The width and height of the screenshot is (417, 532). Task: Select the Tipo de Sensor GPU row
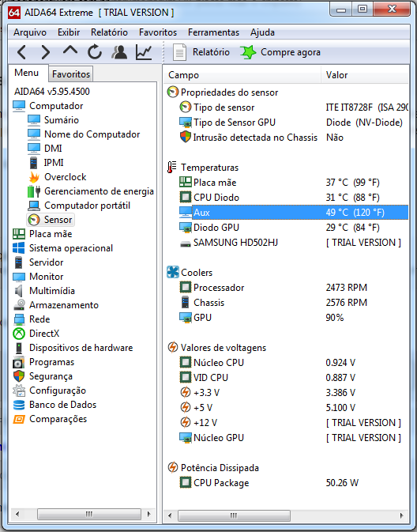click(293, 123)
